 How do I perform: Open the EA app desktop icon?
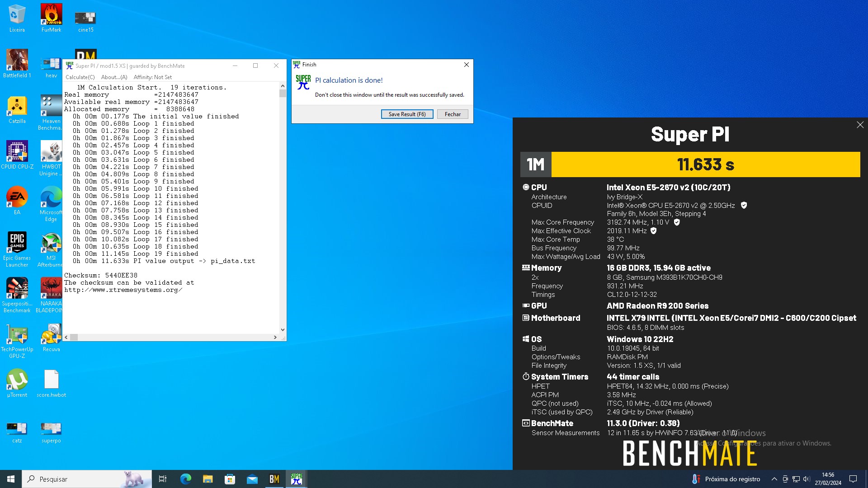17,201
